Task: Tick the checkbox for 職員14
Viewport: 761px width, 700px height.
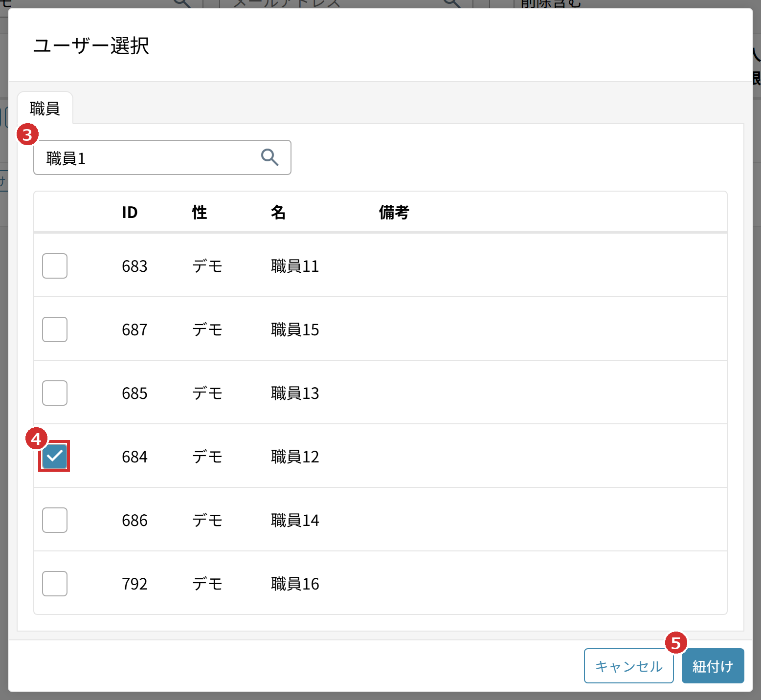Action: click(x=55, y=520)
